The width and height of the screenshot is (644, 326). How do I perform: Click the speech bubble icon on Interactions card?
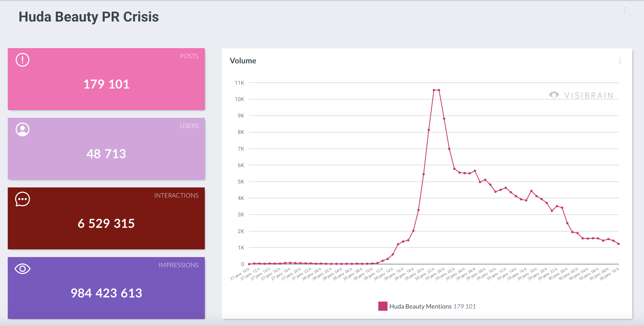point(22,199)
